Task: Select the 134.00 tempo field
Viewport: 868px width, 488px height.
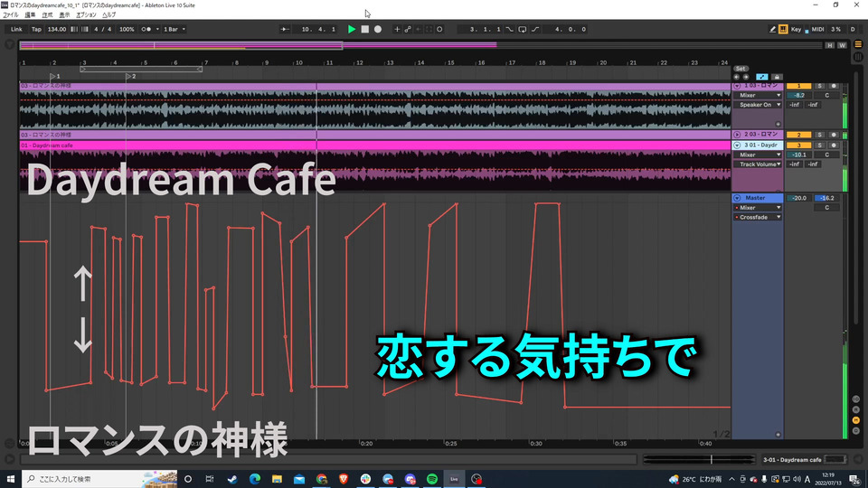Action: [56, 29]
